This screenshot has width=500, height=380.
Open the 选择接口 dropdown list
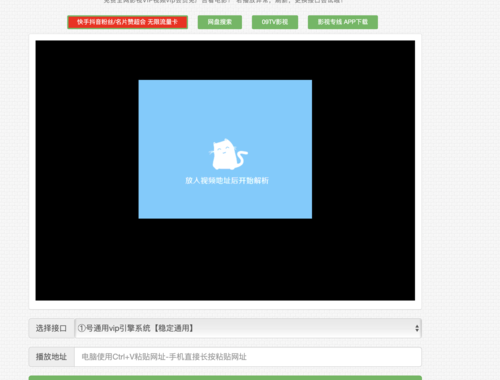pyautogui.click(x=248, y=328)
